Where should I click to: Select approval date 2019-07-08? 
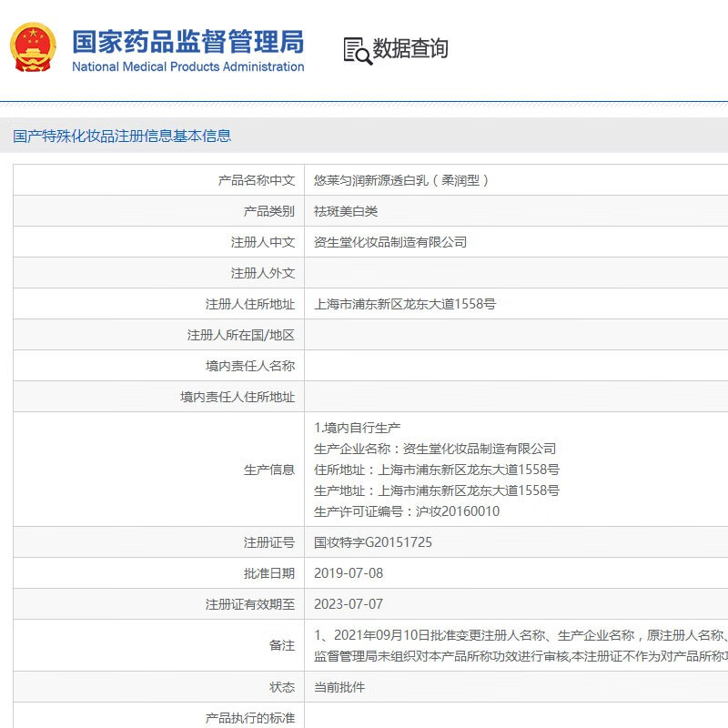point(349,573)
